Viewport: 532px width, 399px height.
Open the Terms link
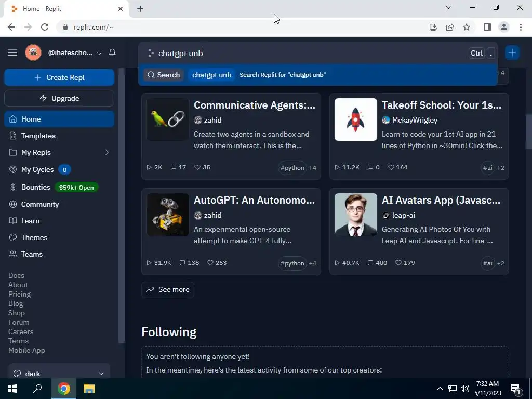click(18, 341)
